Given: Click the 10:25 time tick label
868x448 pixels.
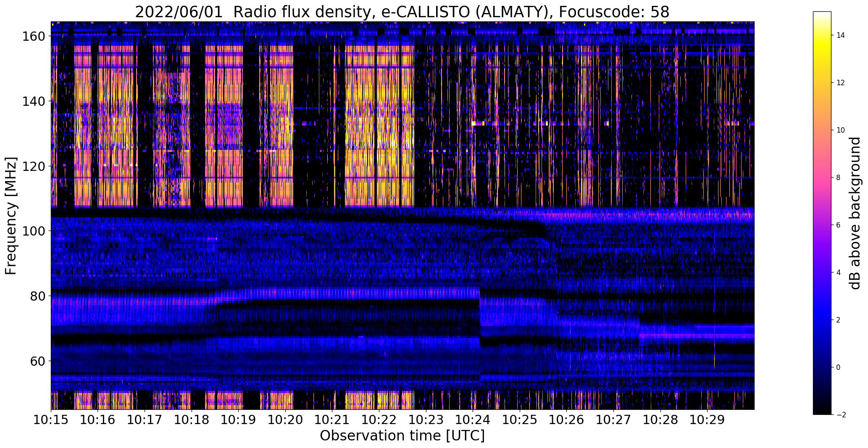Looking at the screenshot, I should 520,420.
